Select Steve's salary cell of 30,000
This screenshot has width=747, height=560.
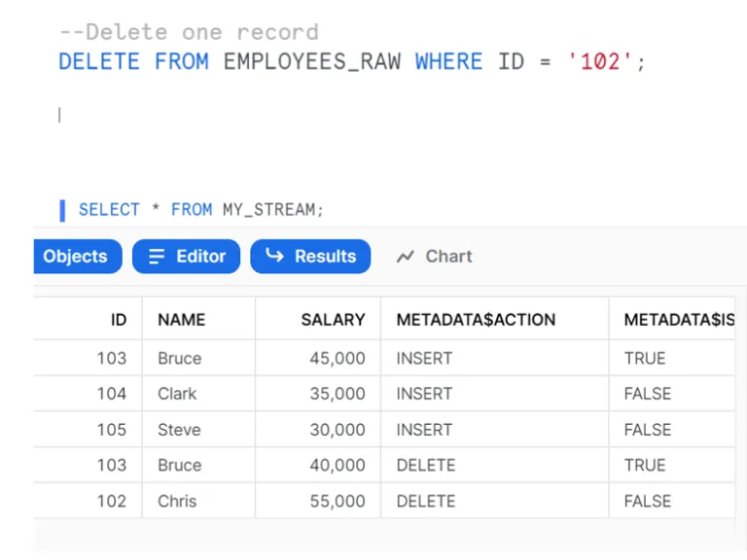337,430
